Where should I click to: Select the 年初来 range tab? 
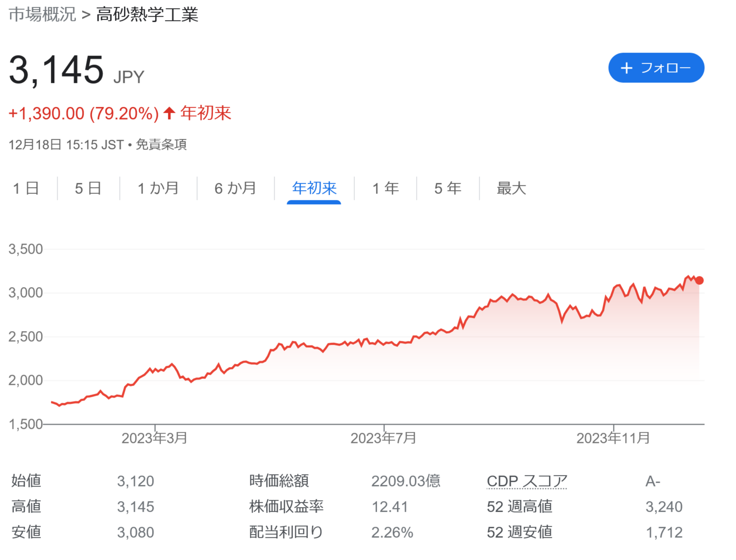click(314, 188)
